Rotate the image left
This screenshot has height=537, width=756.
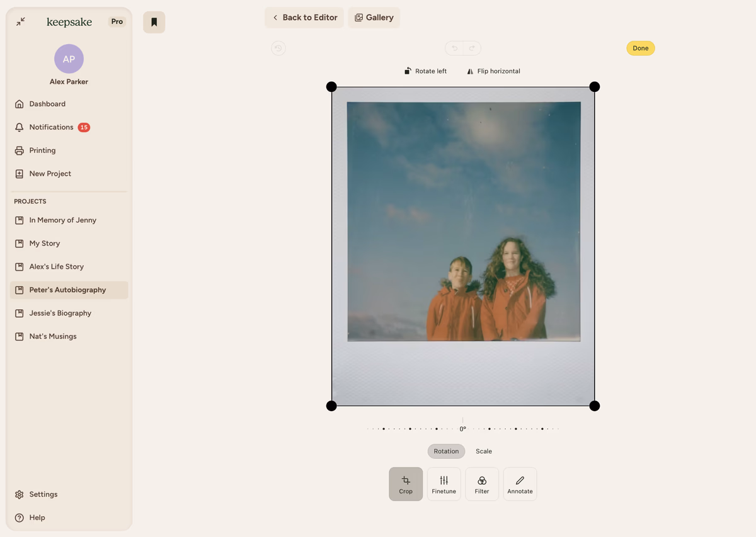coord(426,71)
